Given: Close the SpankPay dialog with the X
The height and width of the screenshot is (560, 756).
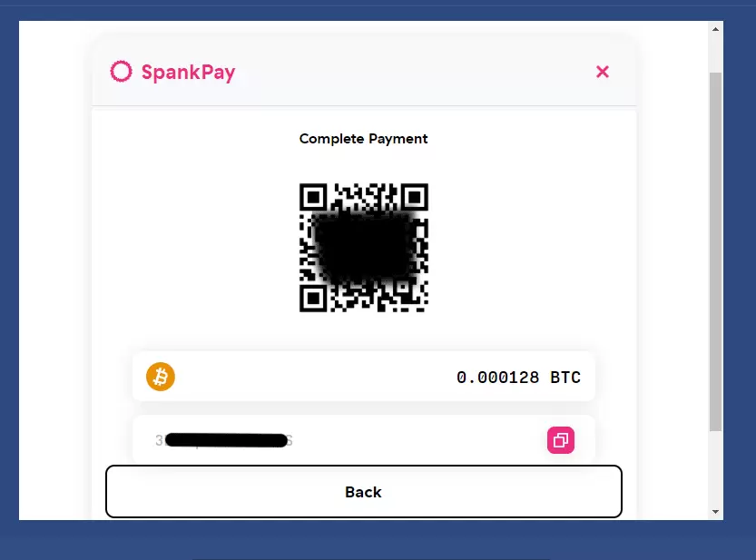Looking at the screenshot, I should point(603,72).
